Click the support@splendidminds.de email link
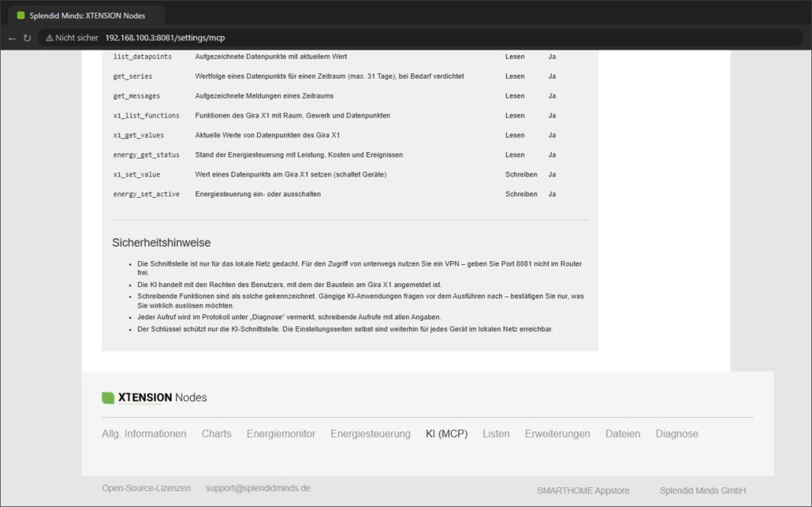Screen dimensions: 812x507 coord(258,488)
